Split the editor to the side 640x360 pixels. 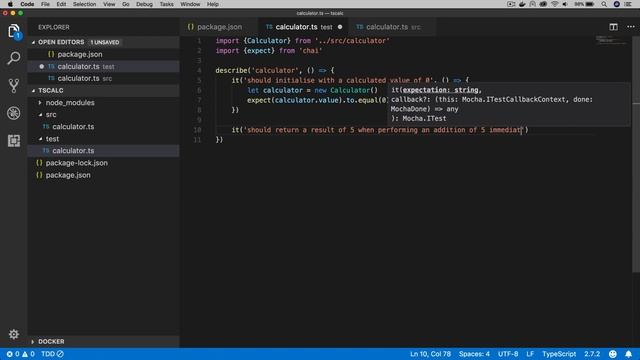613,27
